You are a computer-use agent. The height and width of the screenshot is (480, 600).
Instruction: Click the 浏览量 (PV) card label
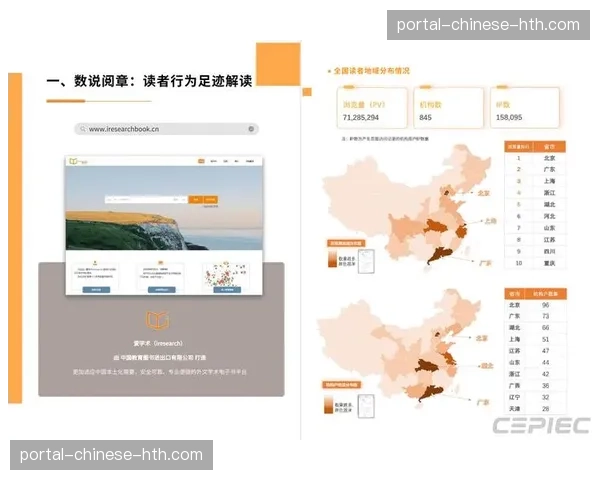pos(364,104)
